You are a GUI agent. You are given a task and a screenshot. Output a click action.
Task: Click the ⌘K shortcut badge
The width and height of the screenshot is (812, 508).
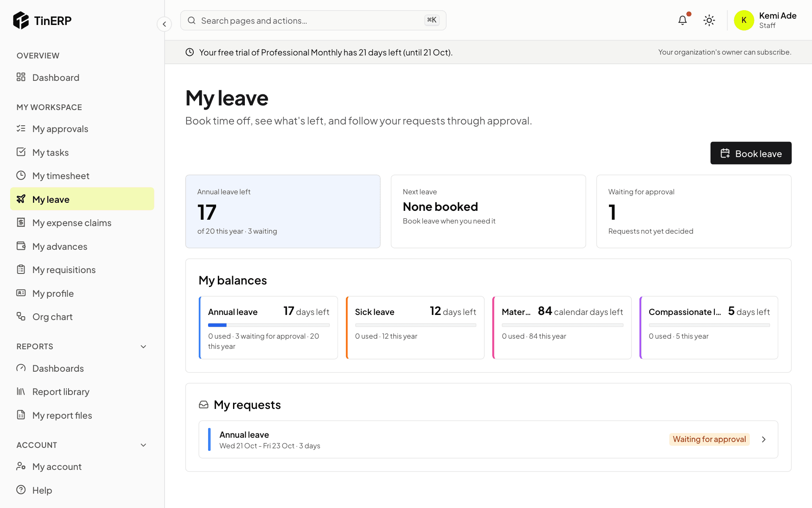(432, 20)
